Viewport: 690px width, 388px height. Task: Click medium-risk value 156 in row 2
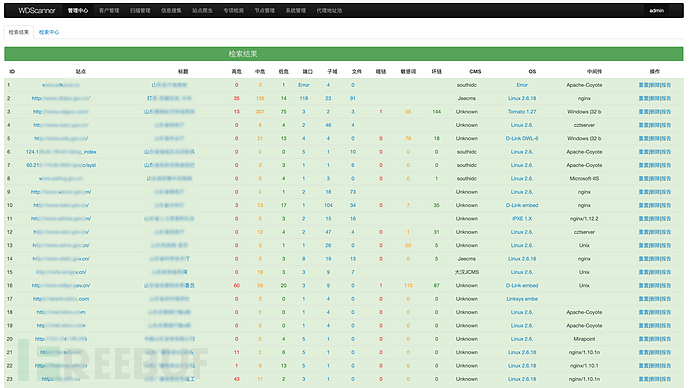pyautogui.click(x=260, y=99)
